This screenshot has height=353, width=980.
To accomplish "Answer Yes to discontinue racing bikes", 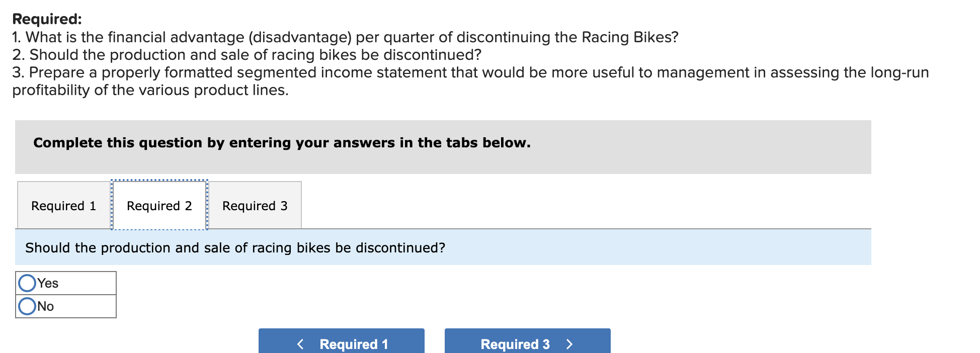I will (x=27, y=283).
